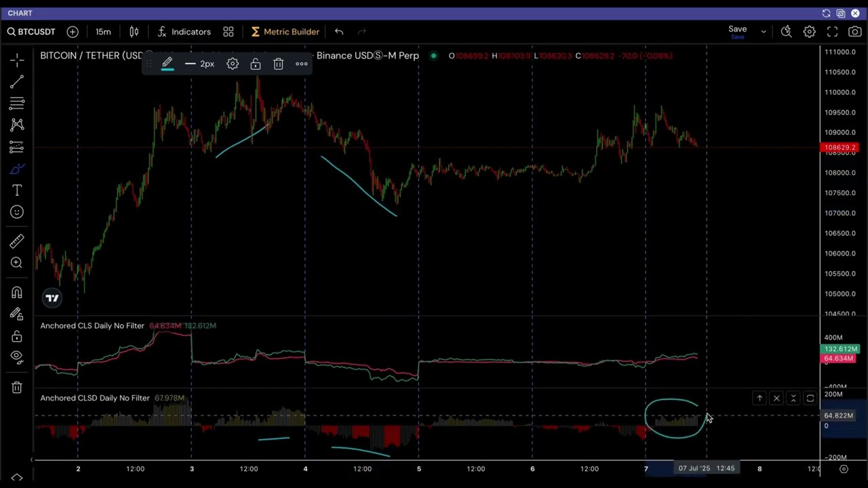Undo the last chart action

(x=339, y=32)
